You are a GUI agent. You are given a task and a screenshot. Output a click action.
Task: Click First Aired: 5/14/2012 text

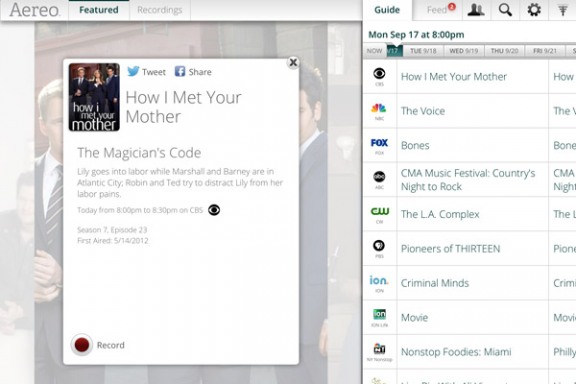pos(113,241)
